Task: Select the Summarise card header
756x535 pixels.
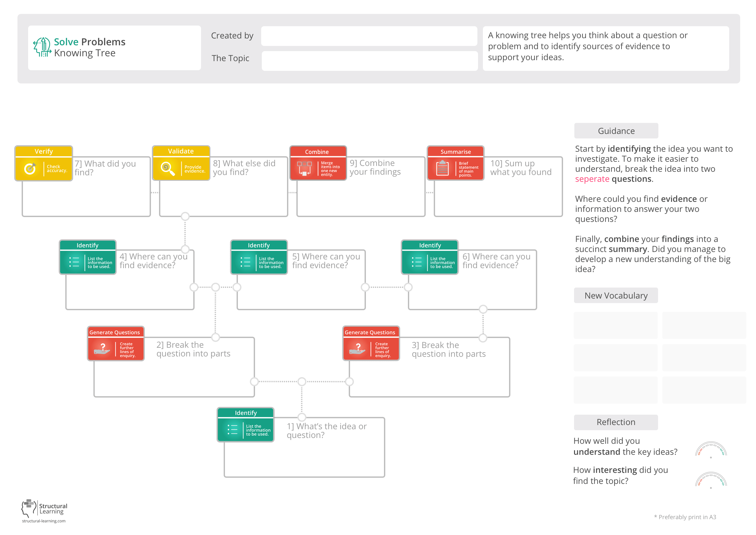Action: 455,152
